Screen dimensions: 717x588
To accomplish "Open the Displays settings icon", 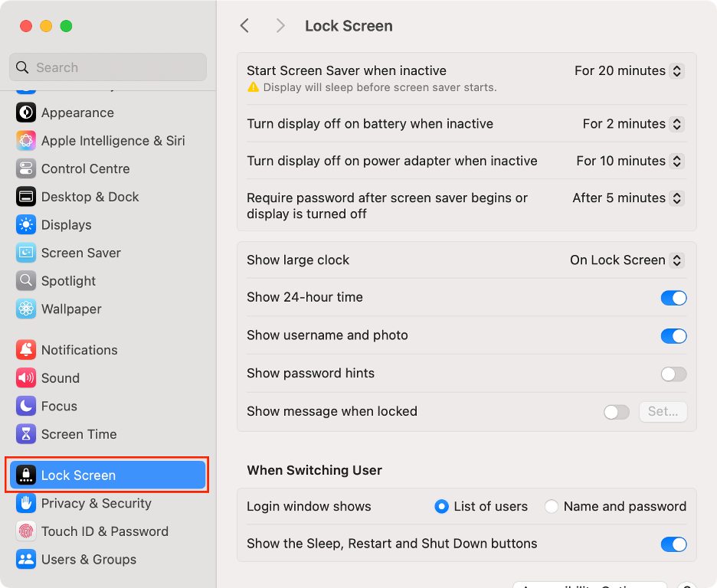I will [26, 224].
